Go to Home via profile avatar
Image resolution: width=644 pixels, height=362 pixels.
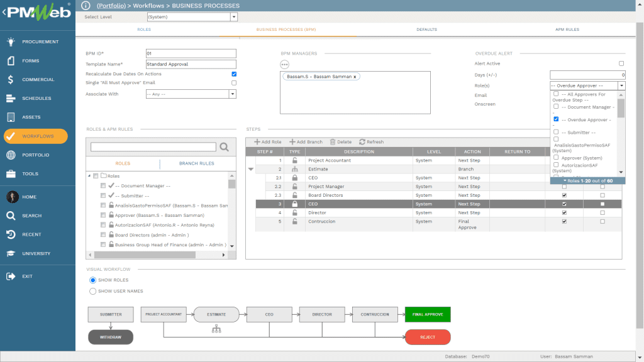[x=13, y=197]
